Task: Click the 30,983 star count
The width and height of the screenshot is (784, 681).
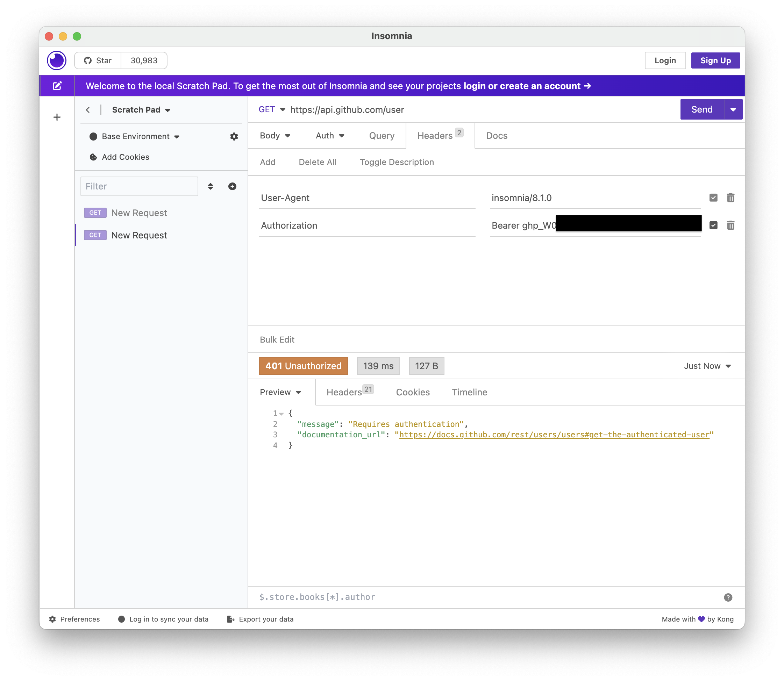Action: [x=144, y=60]
